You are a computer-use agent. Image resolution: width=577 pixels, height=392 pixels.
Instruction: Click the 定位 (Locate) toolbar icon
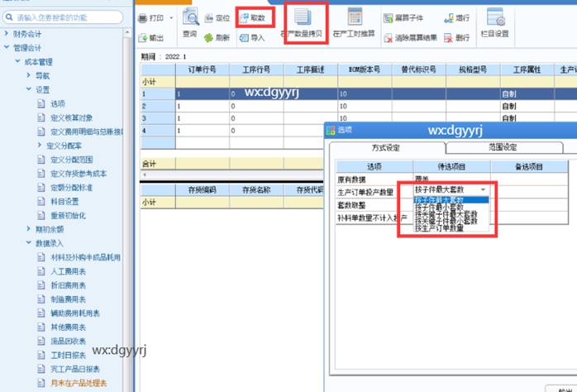[x=209, y=18]
